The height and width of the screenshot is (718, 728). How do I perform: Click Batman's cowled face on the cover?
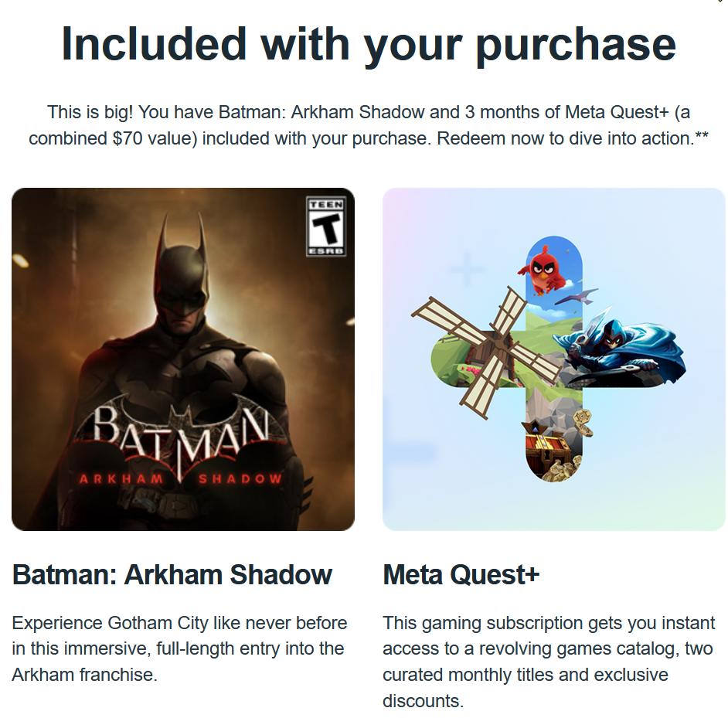point(182,291)
